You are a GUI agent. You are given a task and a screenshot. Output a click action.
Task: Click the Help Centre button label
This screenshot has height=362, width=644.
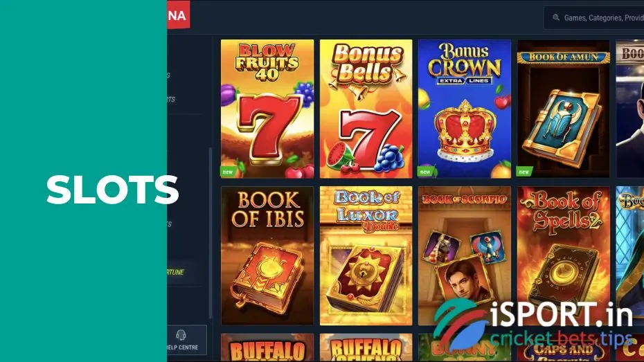(182, 347)
